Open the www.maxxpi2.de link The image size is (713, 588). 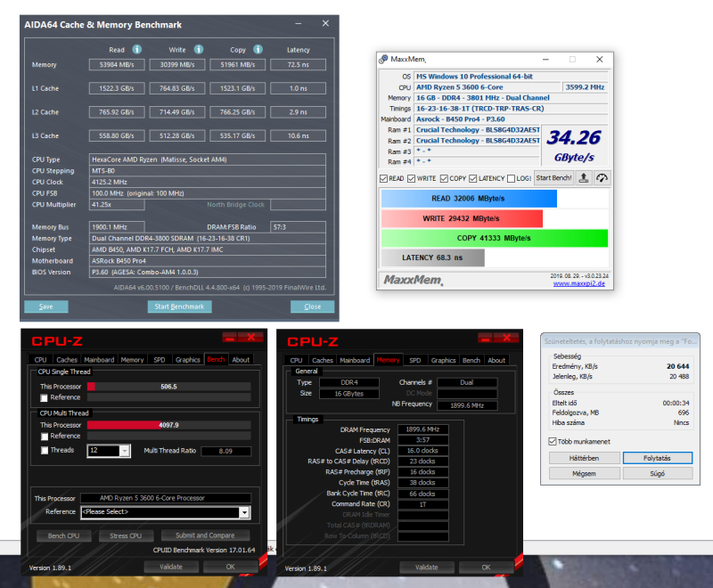578,283
